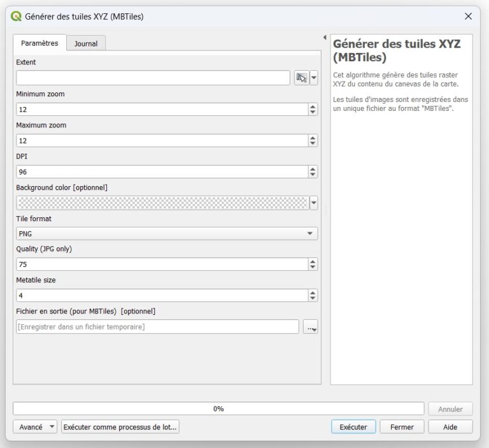Click the Exécuter button
The height and width of the screenshot is (448, 489).
point(353,427)
